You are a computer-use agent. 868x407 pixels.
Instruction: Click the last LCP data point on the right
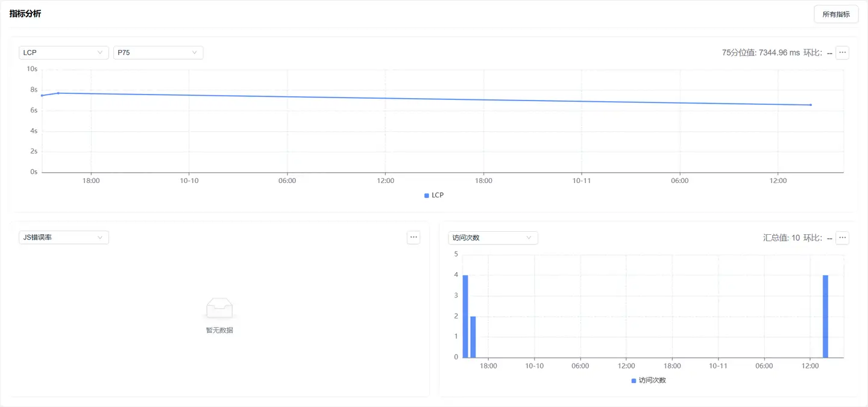(x=811, y=105)
